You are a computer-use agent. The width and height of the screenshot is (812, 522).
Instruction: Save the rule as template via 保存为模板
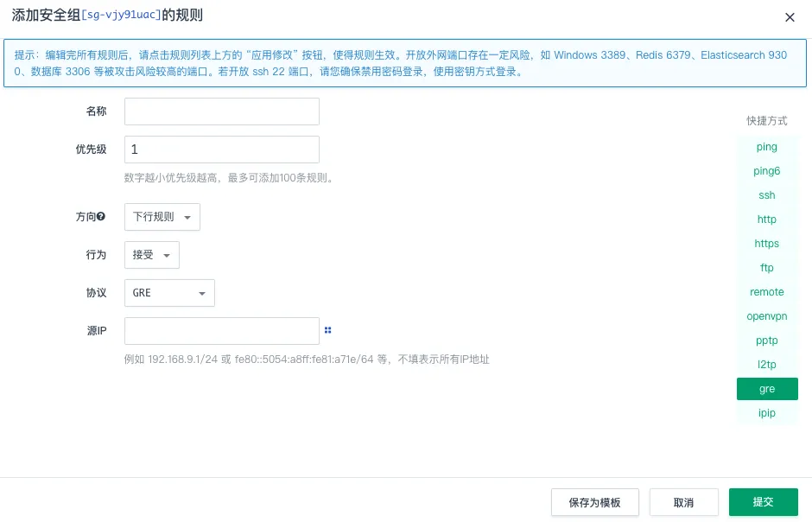click(x=594, y=501)
